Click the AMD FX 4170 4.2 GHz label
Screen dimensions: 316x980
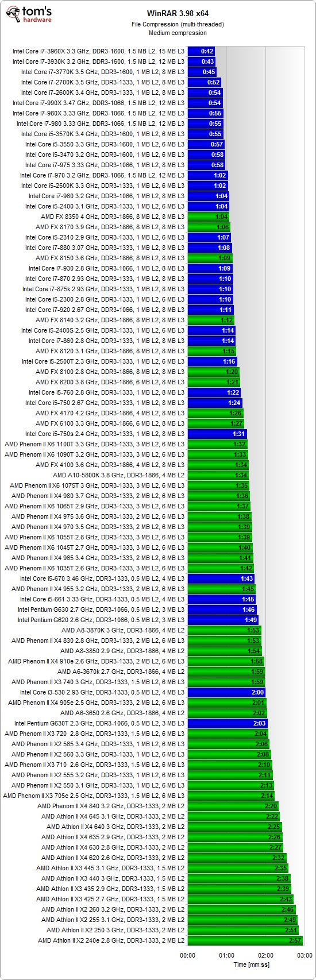110,413
